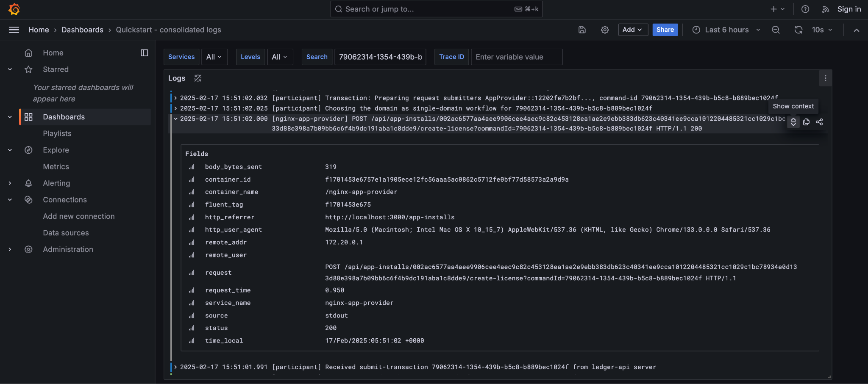
Task: Toggle log line sort order arrows
Action: 793,122
